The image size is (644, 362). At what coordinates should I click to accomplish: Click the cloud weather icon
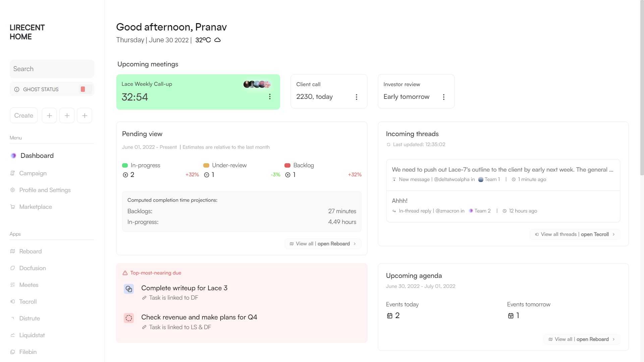[x=217, y=40]
